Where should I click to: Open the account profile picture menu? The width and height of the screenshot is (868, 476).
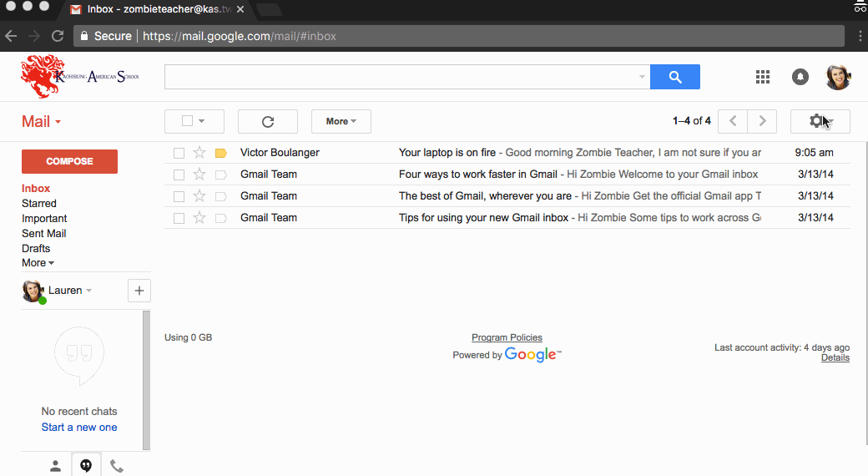(838, 77)
